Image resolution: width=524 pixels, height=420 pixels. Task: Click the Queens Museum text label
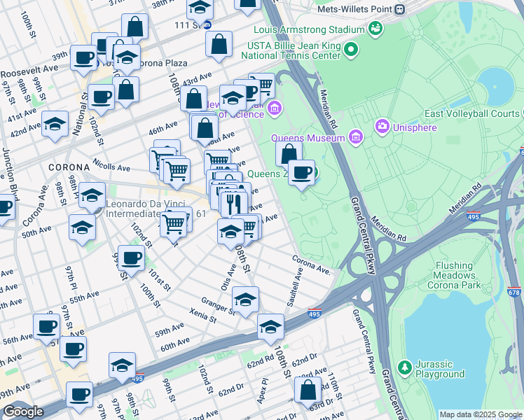click(x=308, y=138)
